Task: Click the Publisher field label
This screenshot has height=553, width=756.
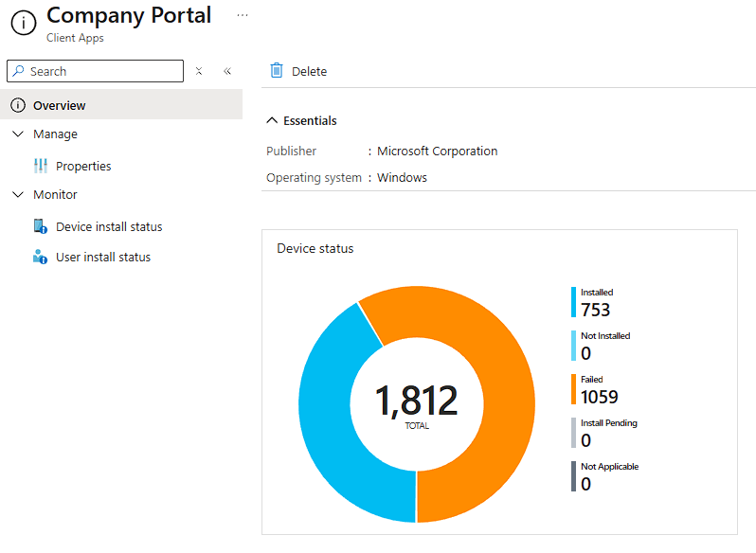Action: [x=291, y=152]
